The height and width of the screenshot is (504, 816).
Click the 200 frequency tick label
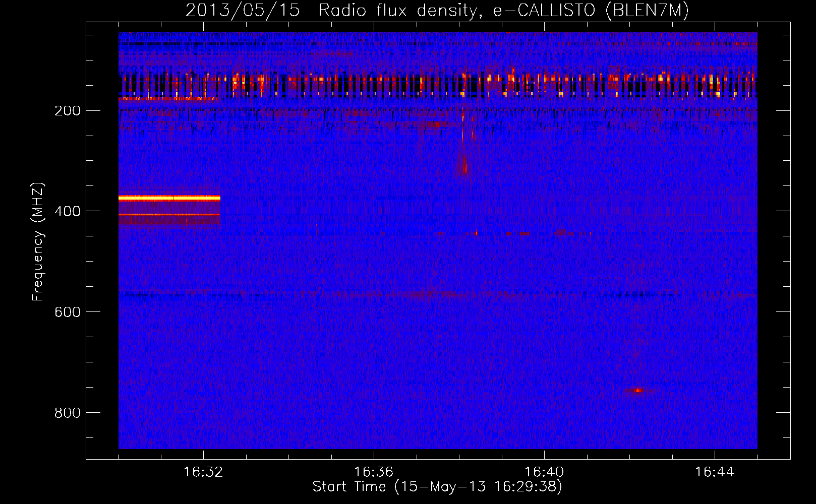68,110
